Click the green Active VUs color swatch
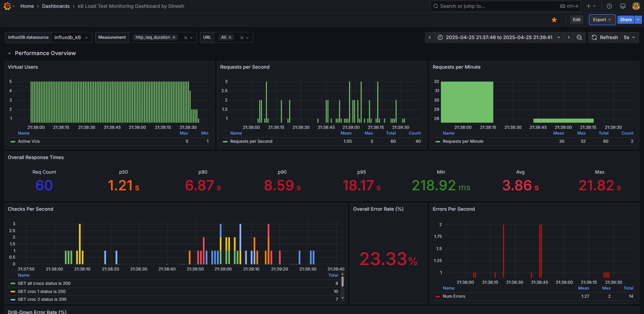 click(x=13, y=141)
